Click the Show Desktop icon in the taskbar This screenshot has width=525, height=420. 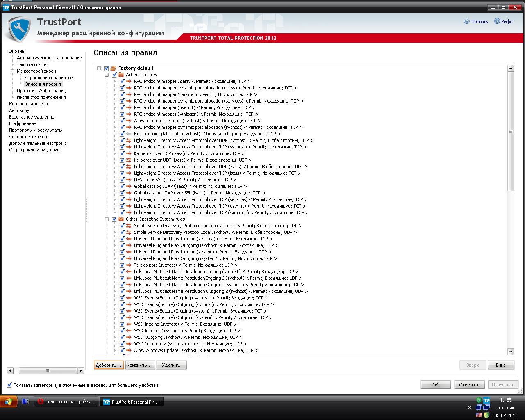(x=25, y=402)
